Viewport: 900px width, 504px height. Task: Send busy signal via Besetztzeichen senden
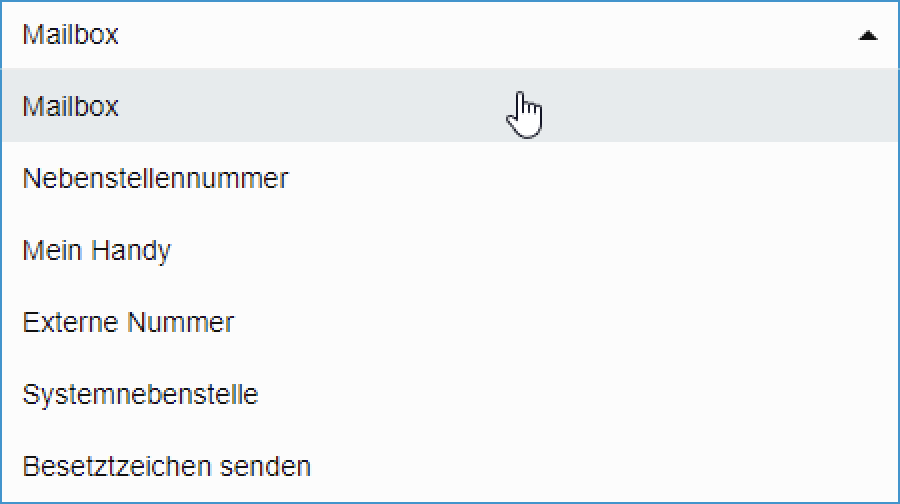point(166,466)
